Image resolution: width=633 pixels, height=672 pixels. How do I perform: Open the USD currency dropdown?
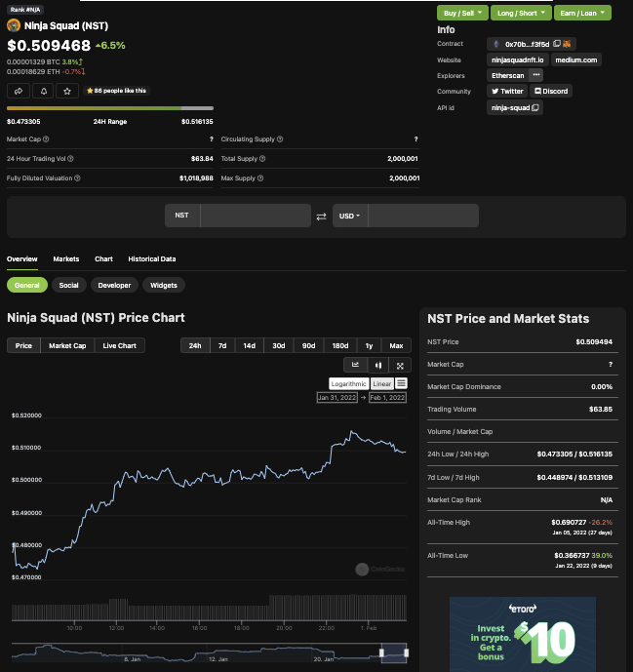coord(350,216)
